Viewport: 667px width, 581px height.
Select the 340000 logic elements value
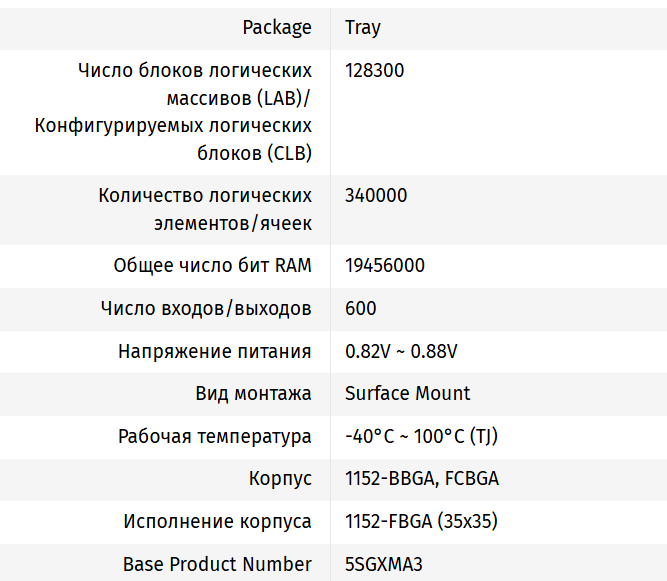[x=375, y=196]
